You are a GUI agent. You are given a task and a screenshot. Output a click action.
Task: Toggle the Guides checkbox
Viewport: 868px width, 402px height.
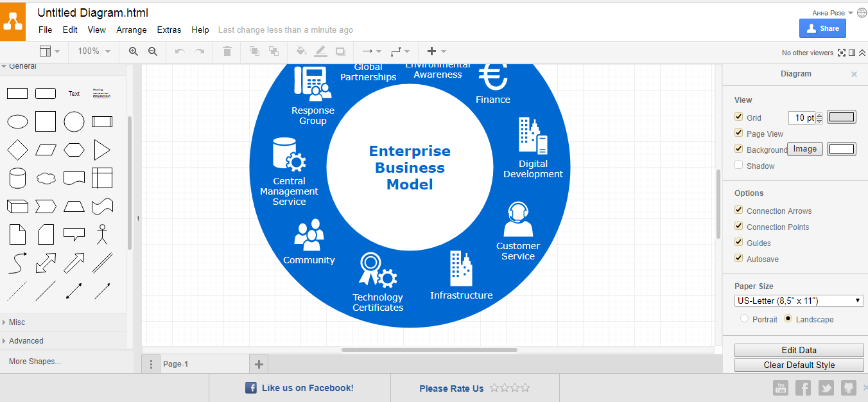[x=739, y=242]
